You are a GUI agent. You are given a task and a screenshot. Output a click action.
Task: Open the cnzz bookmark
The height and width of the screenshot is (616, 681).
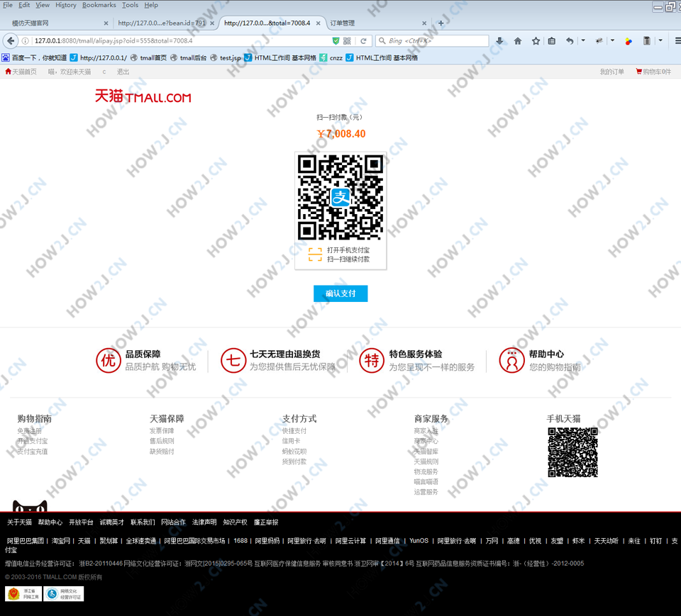331,57
